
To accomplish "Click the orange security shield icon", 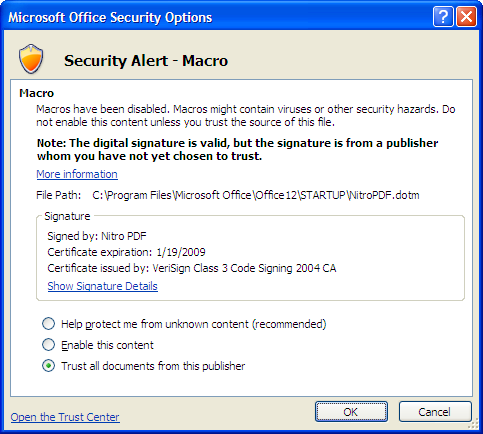I will pyautogui.click(x=31, y=59).
